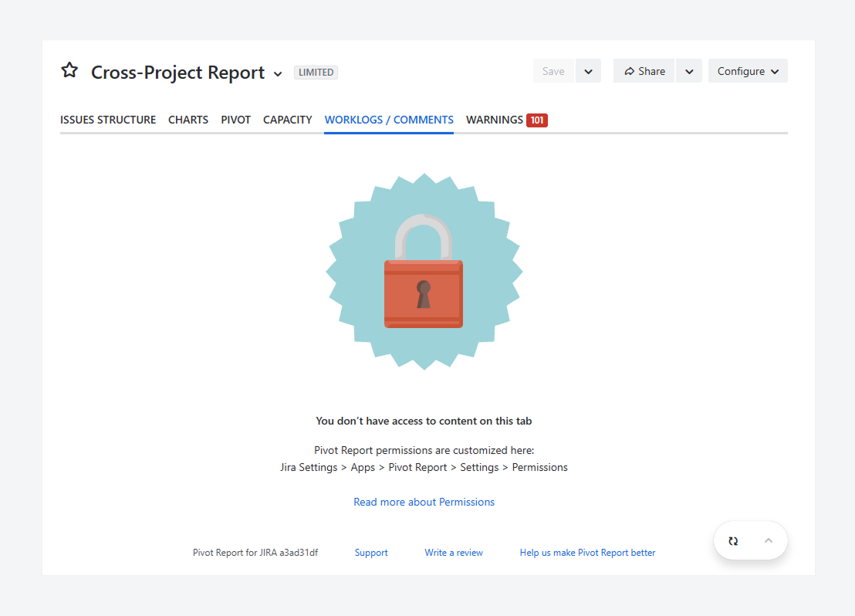Open the Charts tab

pos(188,120)
